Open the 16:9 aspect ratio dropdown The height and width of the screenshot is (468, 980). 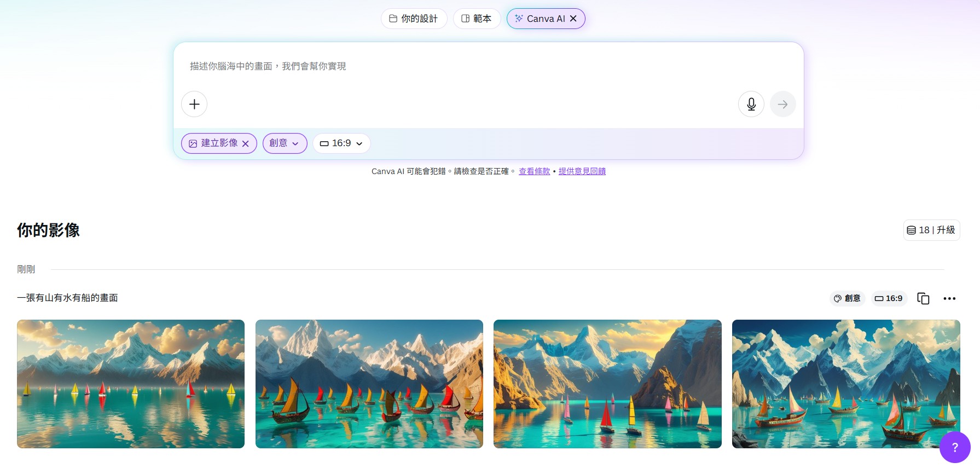(341, 143)
